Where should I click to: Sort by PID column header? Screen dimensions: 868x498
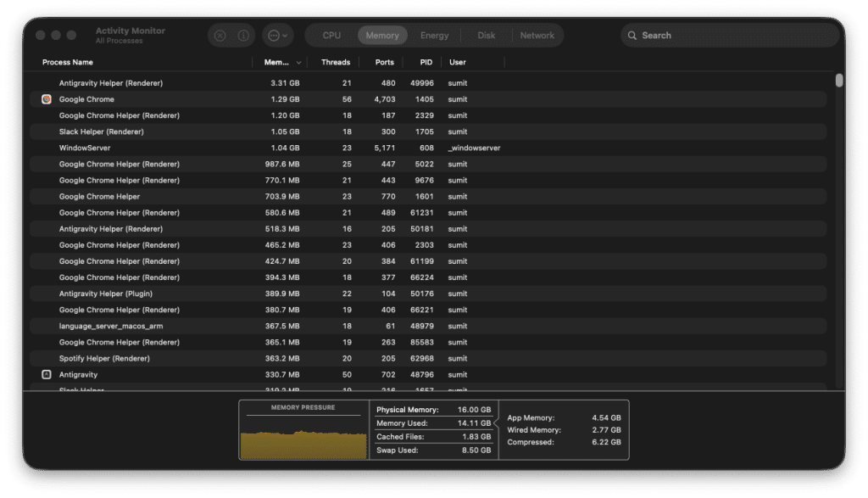(x=426, y=62)
